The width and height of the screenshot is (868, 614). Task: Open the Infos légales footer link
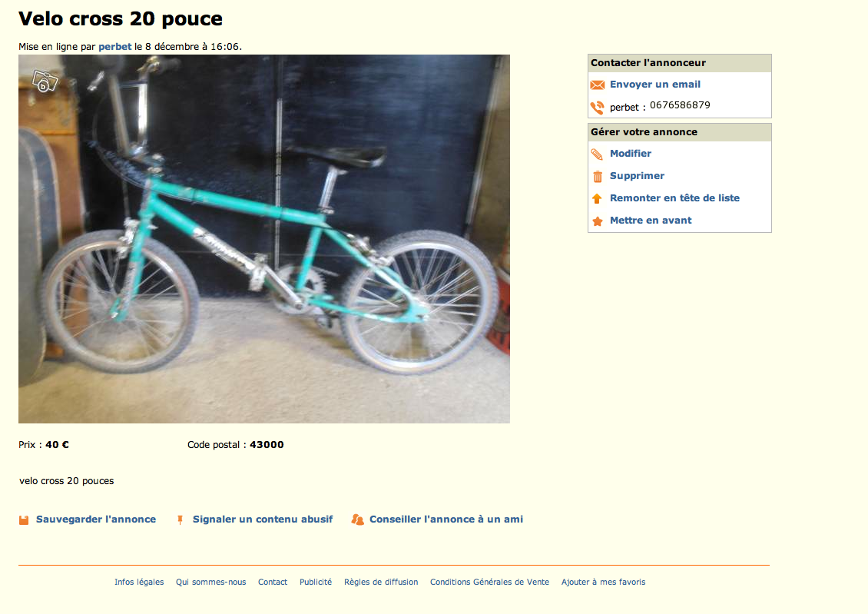[139, 582]
